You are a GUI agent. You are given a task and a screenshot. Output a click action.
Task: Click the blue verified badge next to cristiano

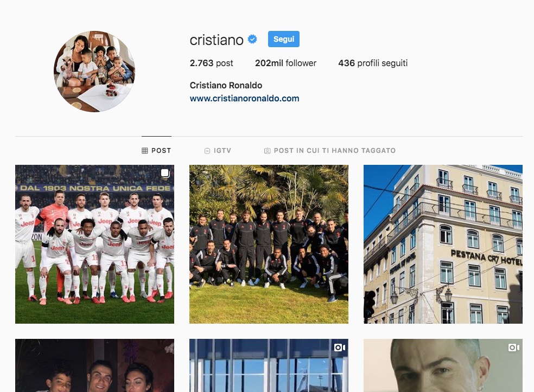pyautogui.click(x=252, y=40)
